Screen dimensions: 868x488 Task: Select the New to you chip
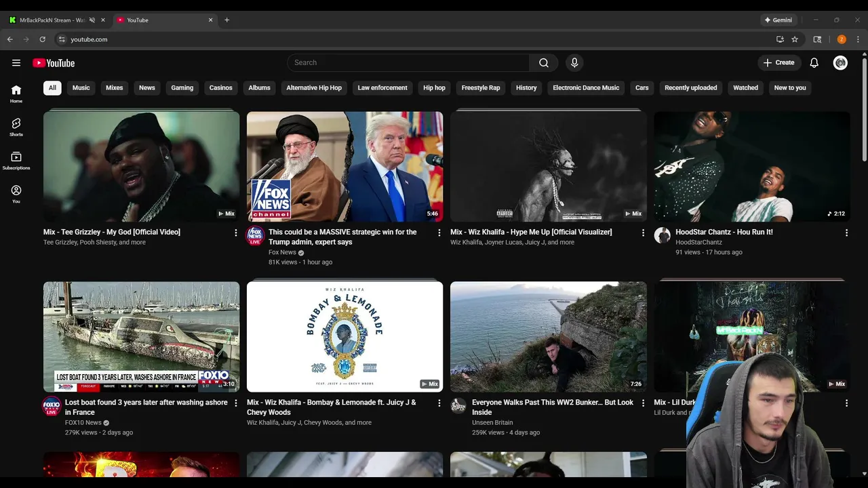[x=790, y=88]
